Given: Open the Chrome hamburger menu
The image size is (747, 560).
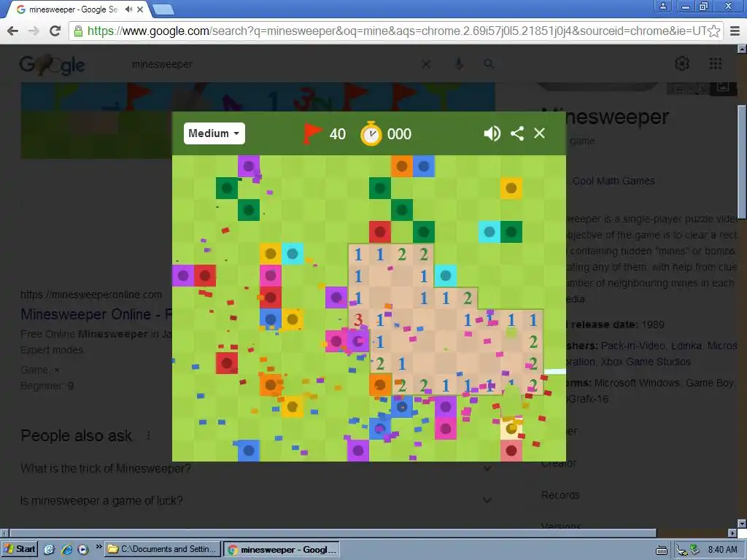Looking at the screenshot, I should point(735,31).
